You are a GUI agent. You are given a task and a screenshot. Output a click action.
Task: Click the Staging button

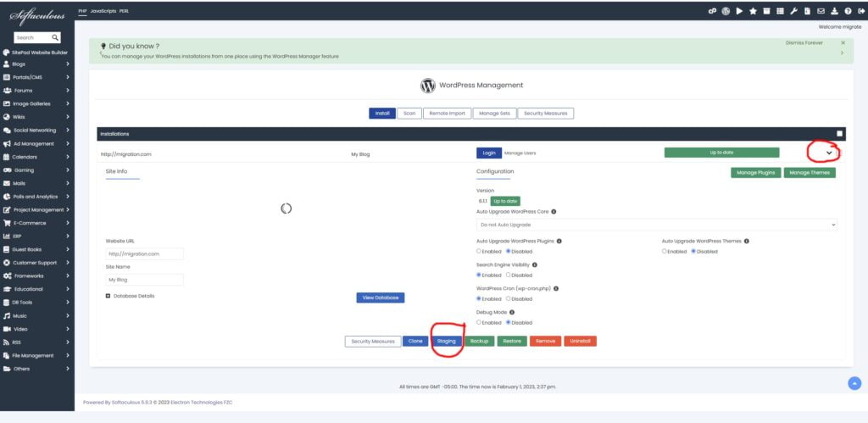pos(446,341)
